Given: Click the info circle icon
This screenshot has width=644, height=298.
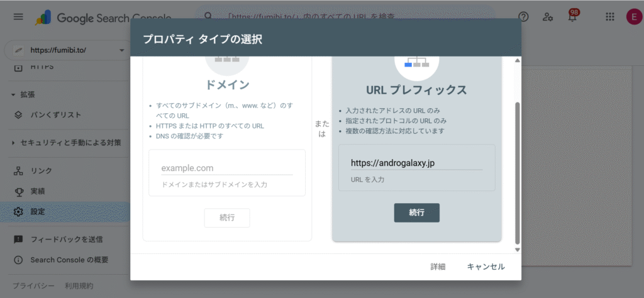Looking at the screenshot, I should [x=18, y=260].
